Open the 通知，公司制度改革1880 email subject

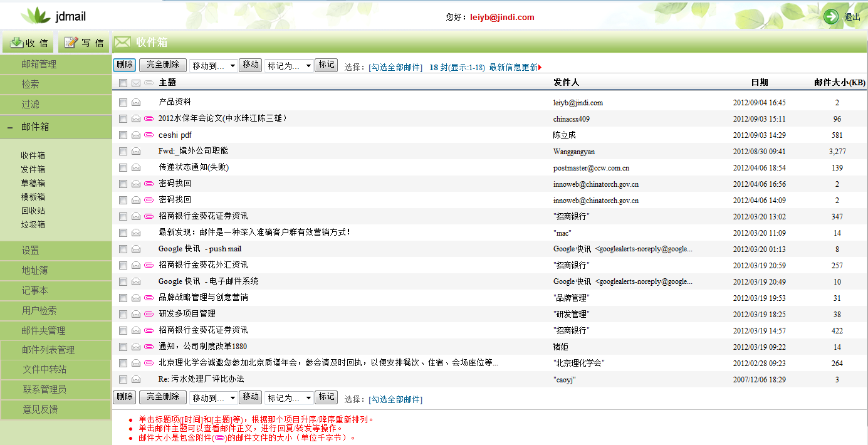coord(202,347)
